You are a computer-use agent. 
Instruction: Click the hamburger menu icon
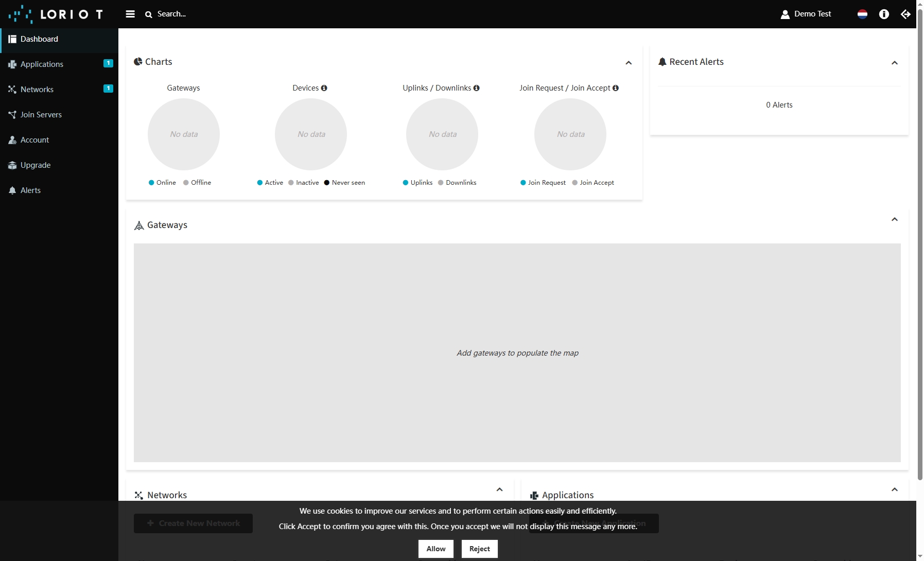pos(130,14)
